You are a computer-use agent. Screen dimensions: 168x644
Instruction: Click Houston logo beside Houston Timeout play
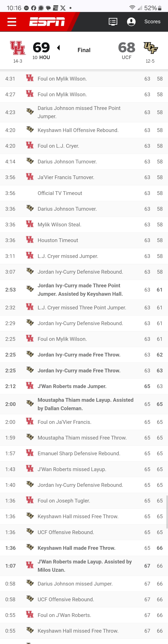[x=30, y=240]
